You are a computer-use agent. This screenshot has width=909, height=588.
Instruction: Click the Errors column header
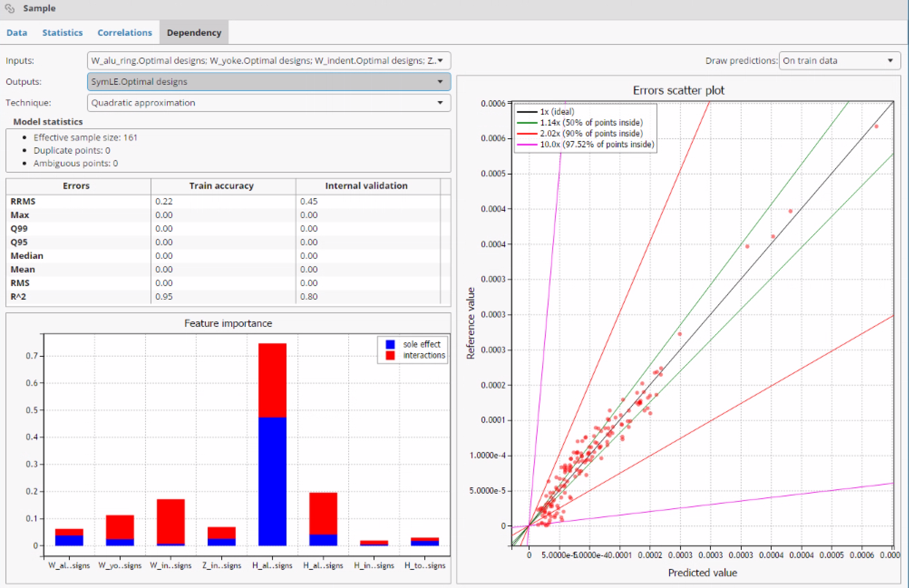click(76, 186)
